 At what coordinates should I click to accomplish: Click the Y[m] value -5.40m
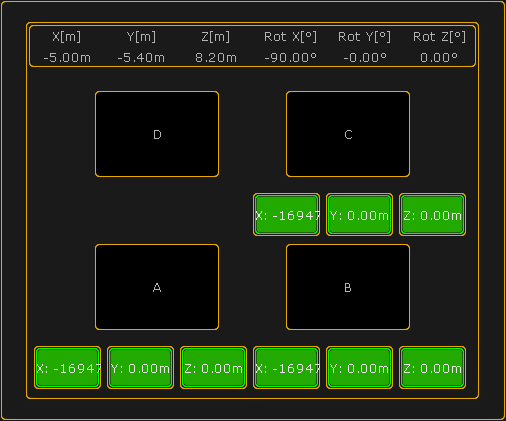pos(141,58)
